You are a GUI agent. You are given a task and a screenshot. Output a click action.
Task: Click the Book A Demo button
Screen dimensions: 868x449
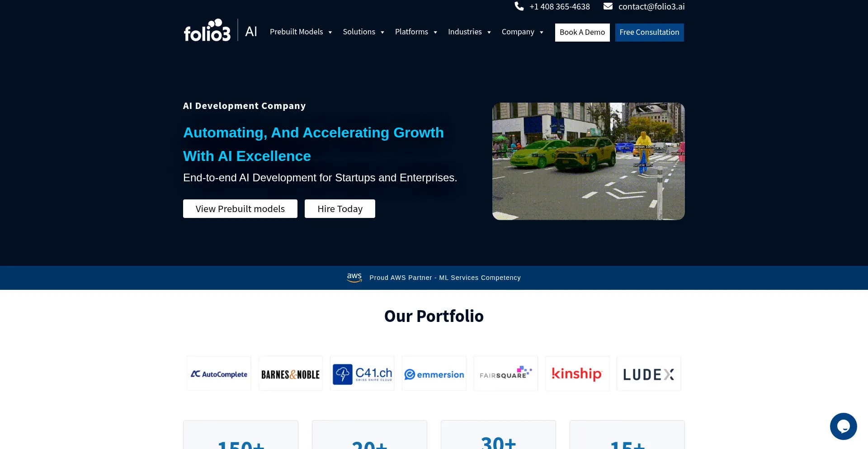(582, 33)
